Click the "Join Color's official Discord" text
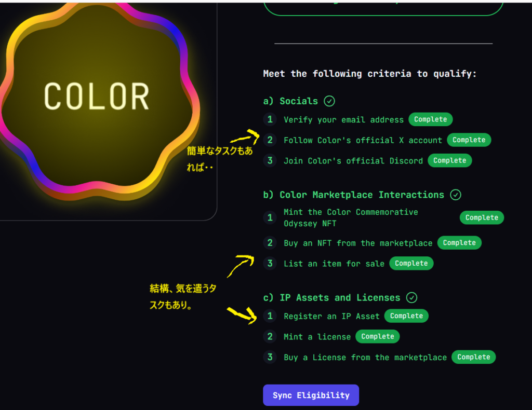 point(353,161)
